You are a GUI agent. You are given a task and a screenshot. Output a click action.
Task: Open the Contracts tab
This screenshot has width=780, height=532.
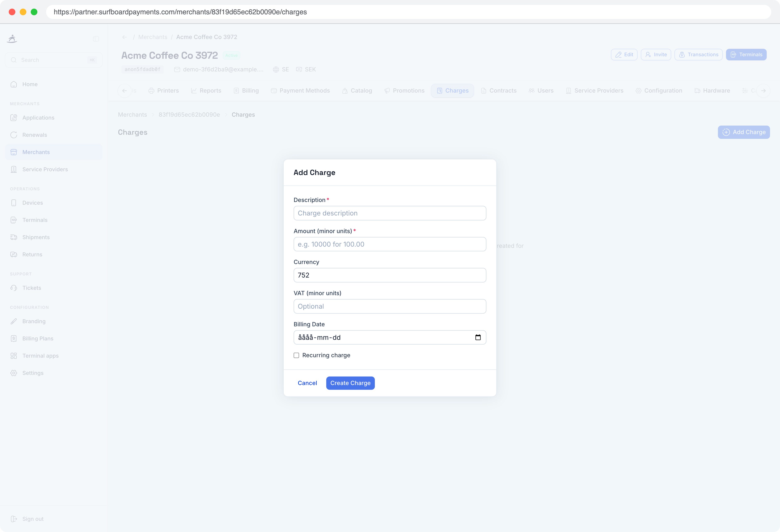(x=499, y=91)
